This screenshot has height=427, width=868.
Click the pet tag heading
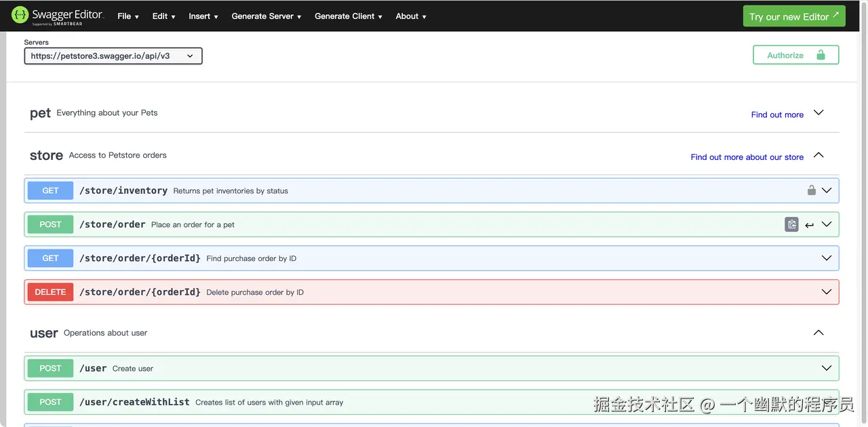[40, 113]
